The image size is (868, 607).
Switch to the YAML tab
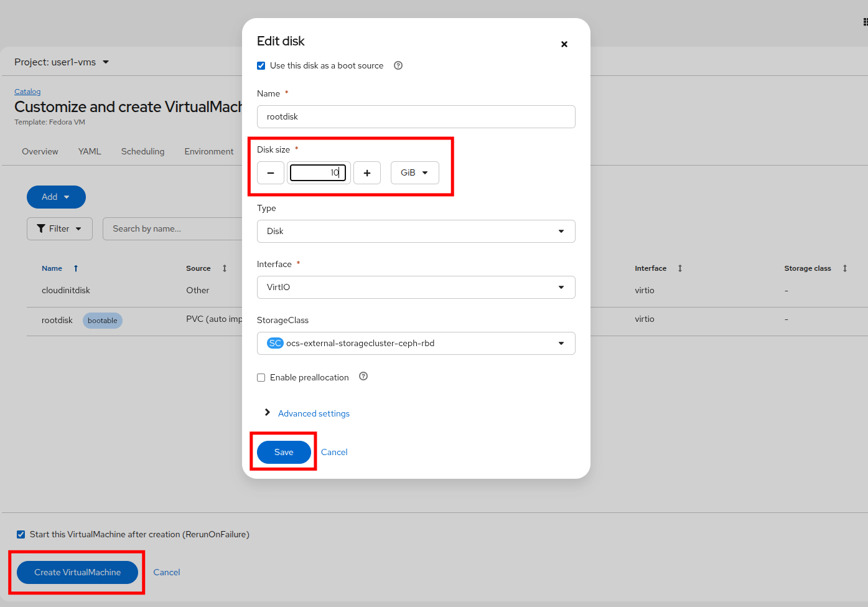90,151
